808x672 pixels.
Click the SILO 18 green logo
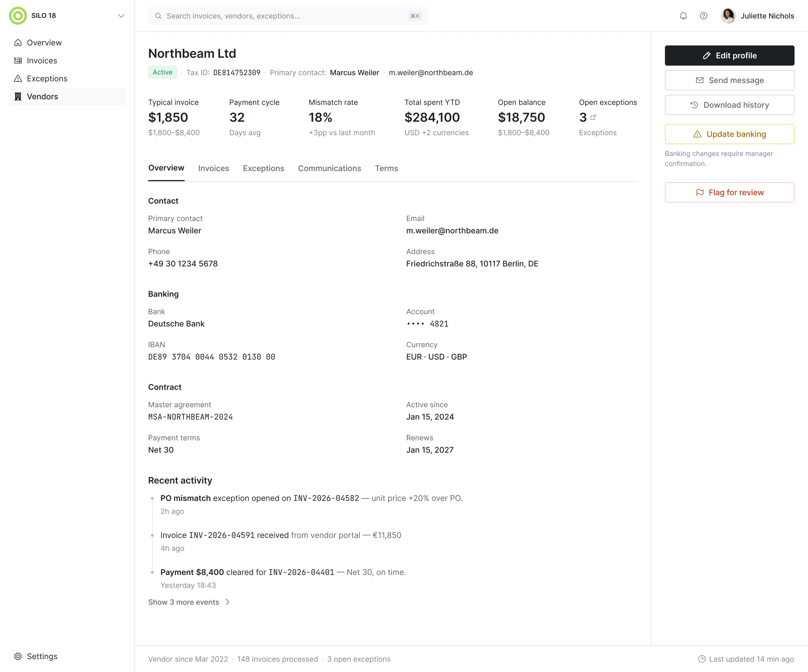pos(18,16)
